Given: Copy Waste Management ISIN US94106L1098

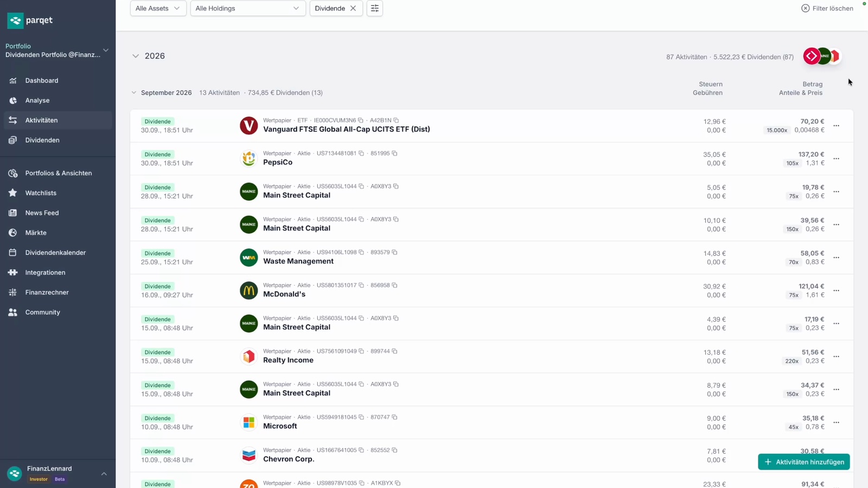Looking at the screenshot, I should pyautogui.click(x=361, y=252).
